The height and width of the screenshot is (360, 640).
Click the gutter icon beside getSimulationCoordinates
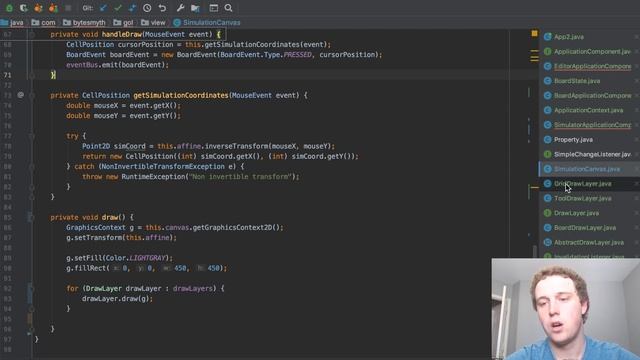[x=20, y=95]
